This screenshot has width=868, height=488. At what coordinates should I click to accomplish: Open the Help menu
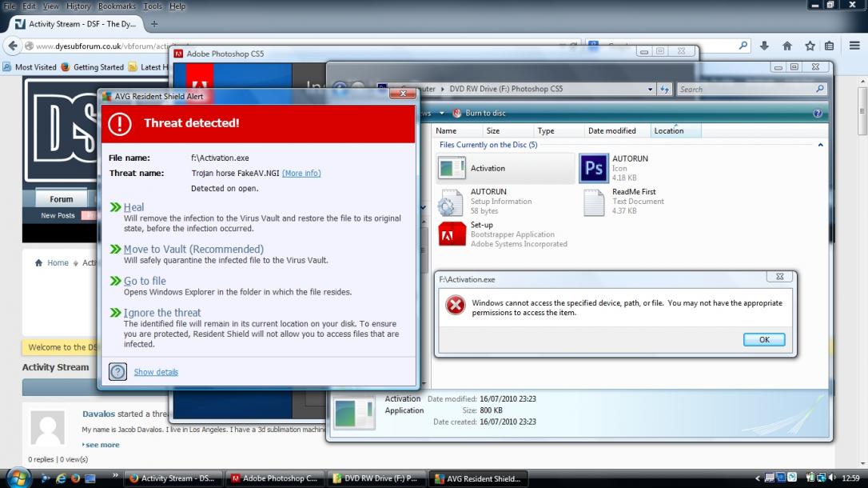[x=177, y=6]
